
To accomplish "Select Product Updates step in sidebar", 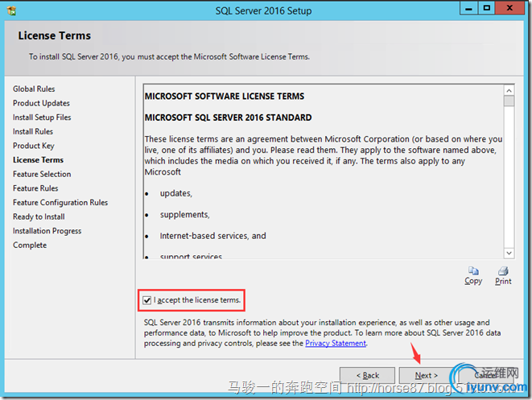I will [41, 103].
